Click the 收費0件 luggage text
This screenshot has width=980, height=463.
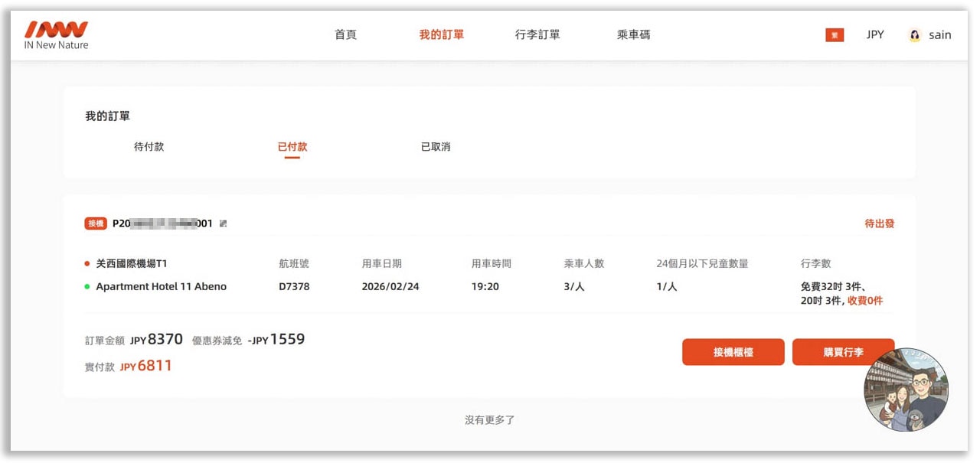click(x=865, y=301)
